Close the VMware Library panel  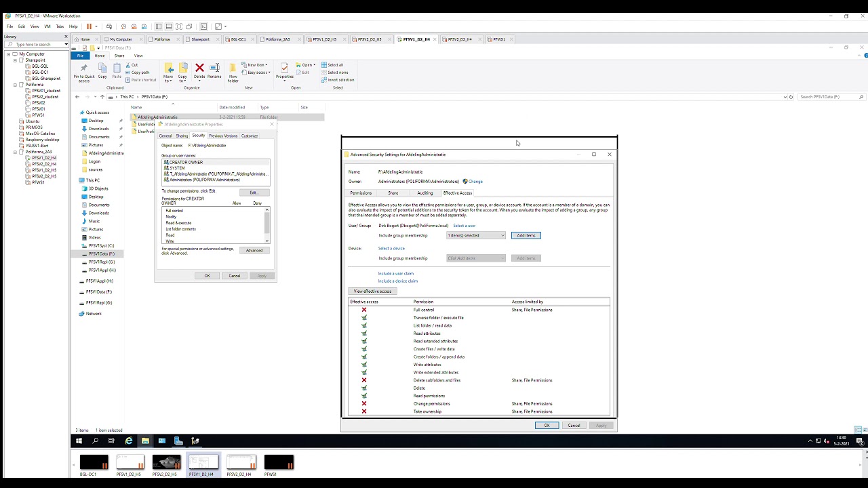click(x=66, y=37)
